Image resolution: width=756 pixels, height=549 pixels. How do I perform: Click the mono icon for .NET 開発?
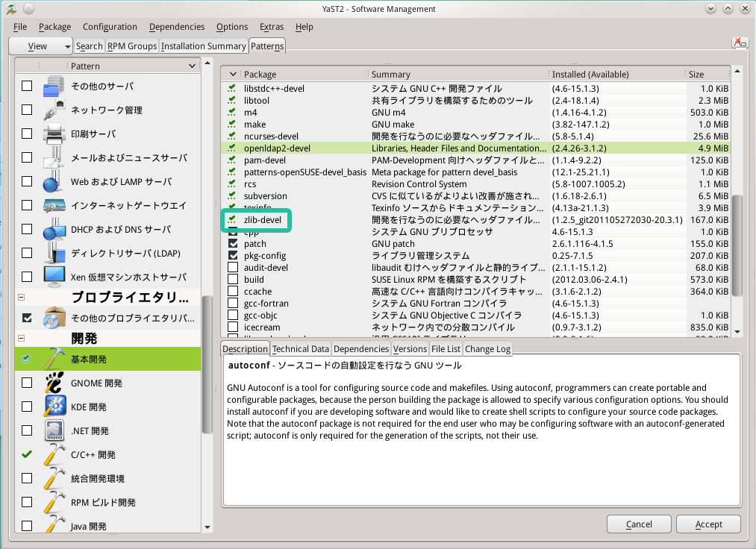click(54, 431)
